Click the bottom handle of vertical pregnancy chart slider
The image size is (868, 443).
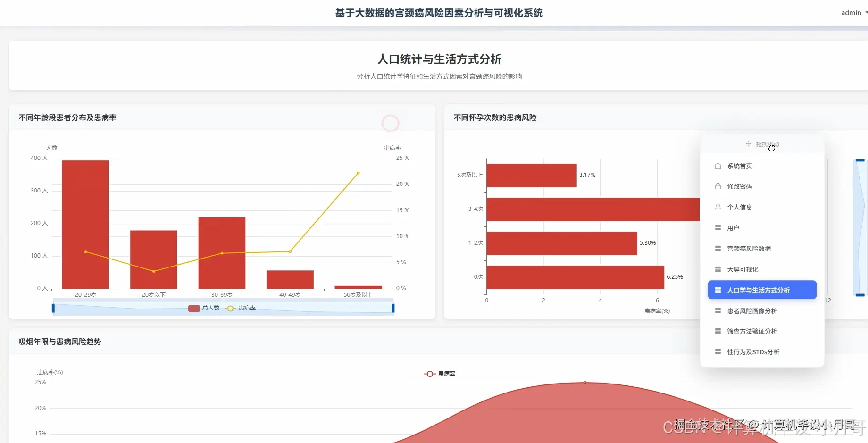(x=860, y=295)
